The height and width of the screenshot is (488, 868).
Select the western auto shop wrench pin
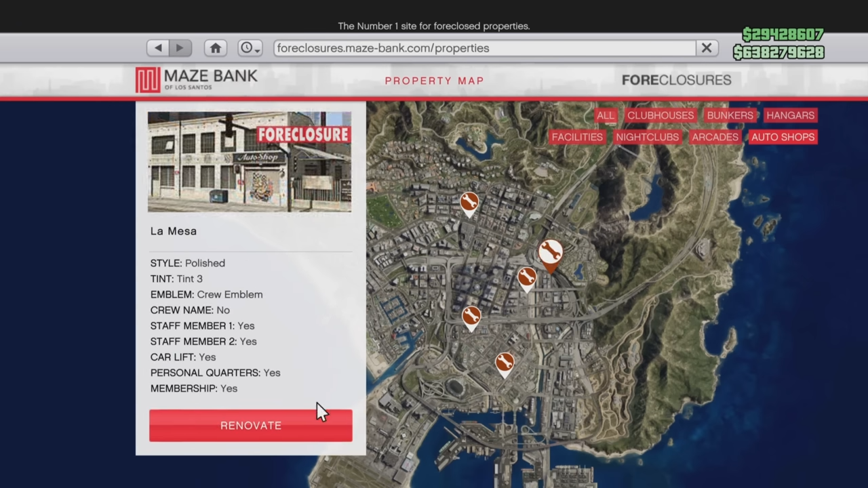click(471, 317)
